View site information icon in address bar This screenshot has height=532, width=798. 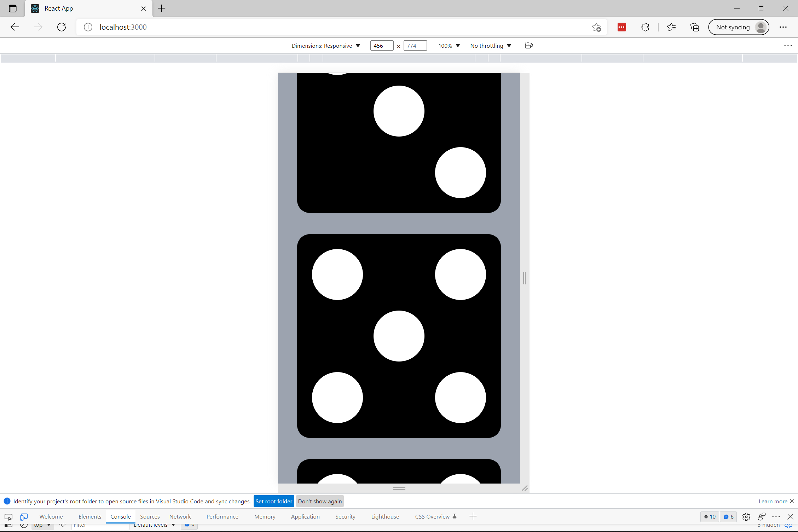tap(88, 27)
